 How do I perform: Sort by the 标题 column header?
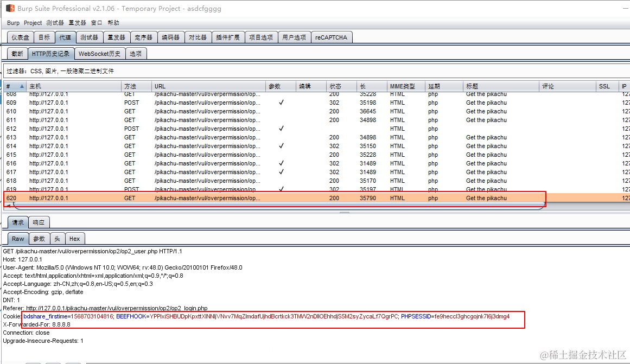click(501, 86)
